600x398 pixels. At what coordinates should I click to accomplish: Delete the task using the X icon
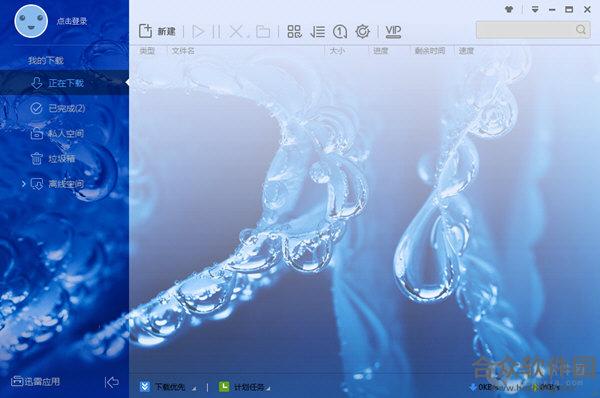[x=237, y=31]
